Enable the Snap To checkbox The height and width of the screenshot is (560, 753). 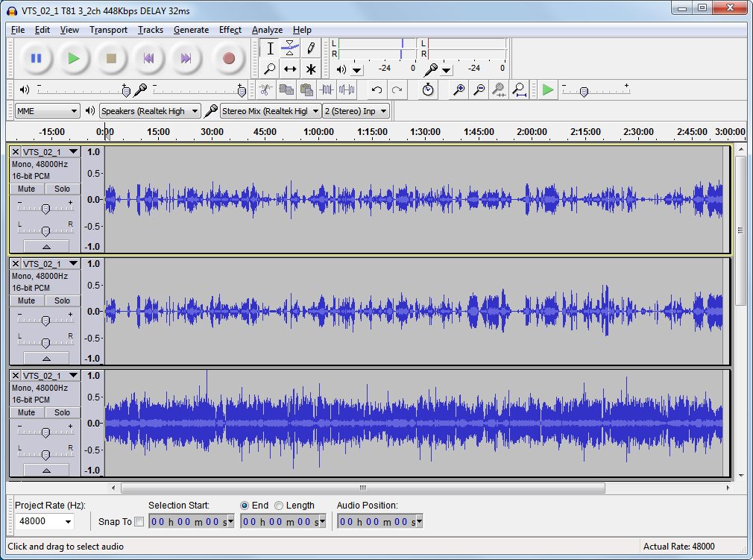click(x=139, y=522)
